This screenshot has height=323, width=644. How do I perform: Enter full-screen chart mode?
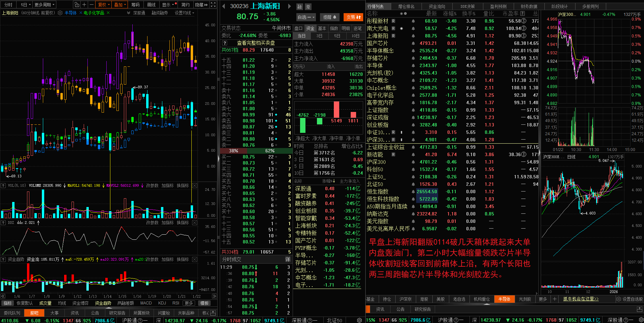point(213,5)
